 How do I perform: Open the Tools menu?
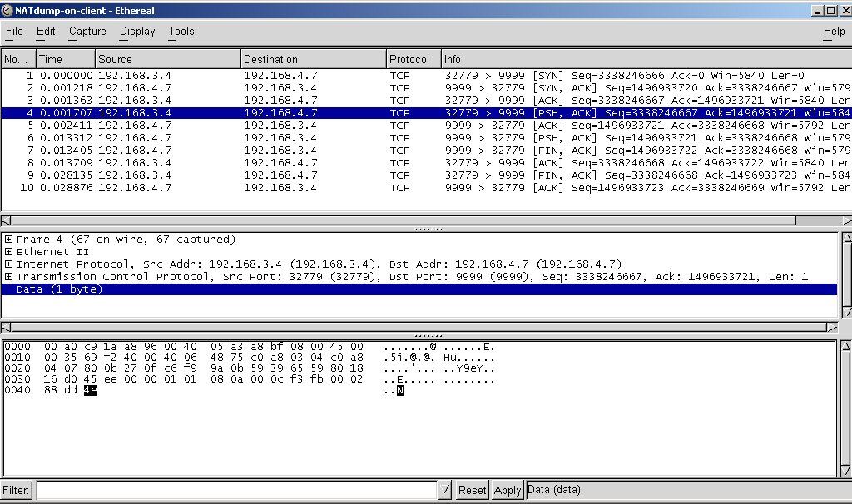coord(181,32)
